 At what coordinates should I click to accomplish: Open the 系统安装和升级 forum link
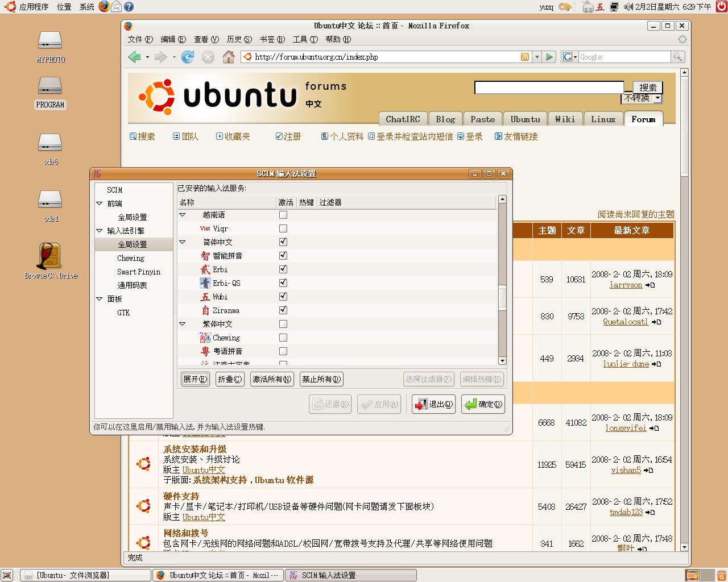(x=195, y=449)
